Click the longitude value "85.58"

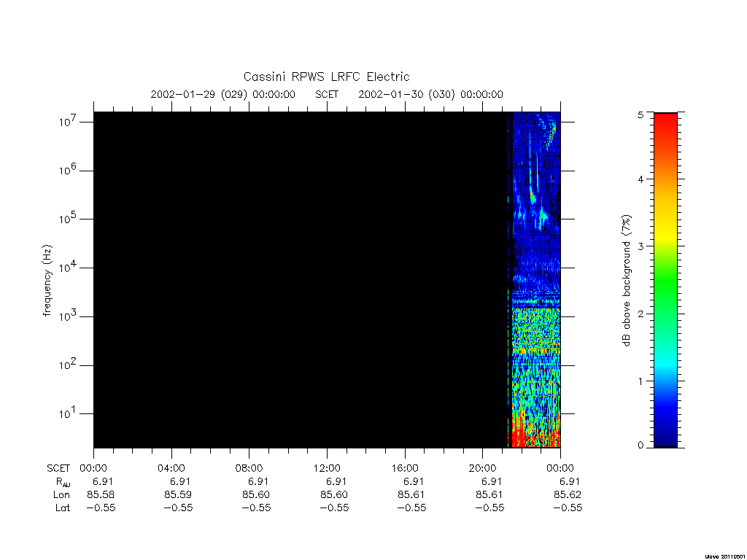click(x=101, y=495)
